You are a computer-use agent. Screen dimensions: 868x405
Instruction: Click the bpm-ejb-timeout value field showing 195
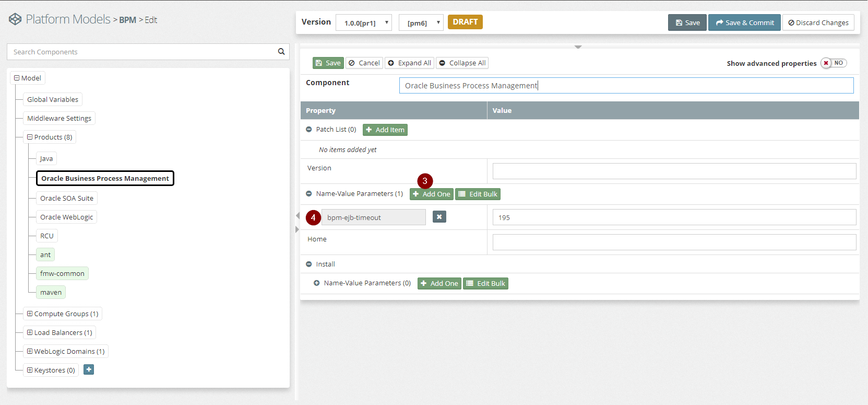tap(674, 217)
